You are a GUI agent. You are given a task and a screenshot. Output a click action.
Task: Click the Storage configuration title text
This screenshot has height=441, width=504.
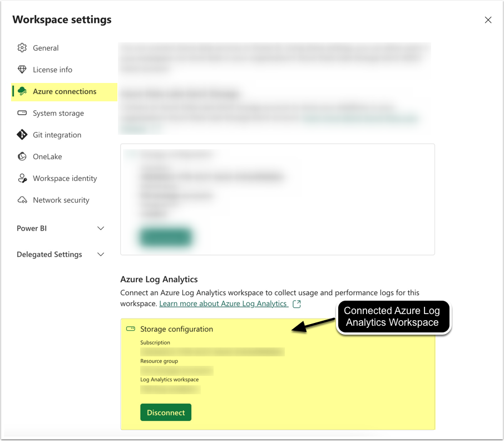[x=176, y=329]
